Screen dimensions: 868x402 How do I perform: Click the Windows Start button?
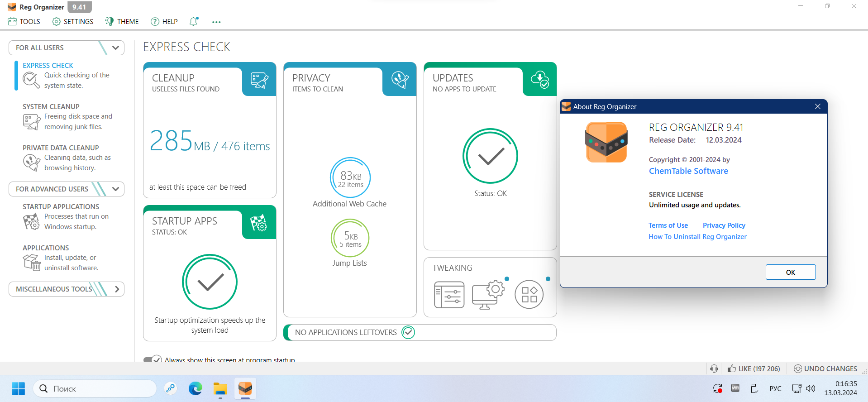tap(18, 388)
